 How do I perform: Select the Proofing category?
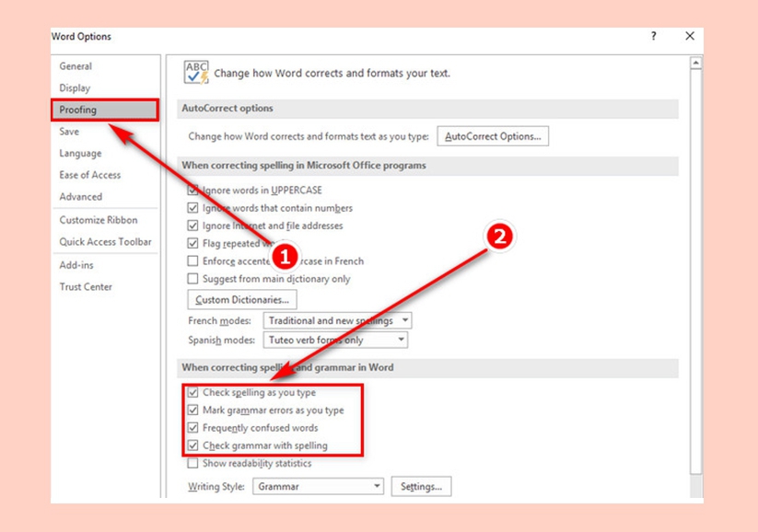click(x=105, y=110)
